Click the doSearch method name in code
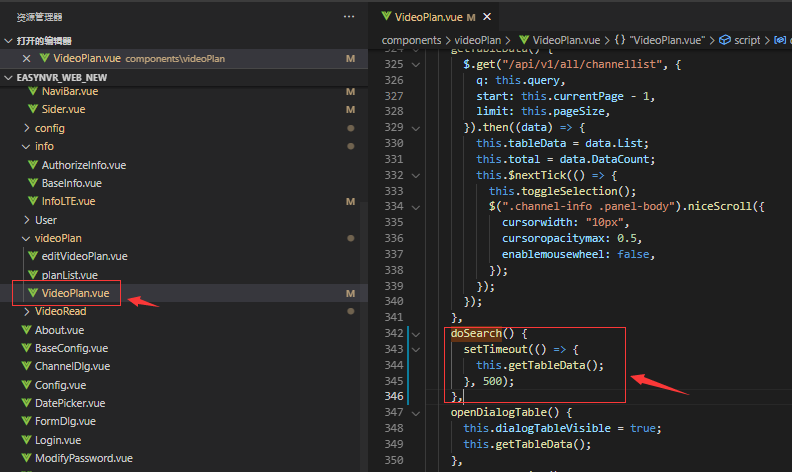Viewport: 792px width, 472px height. [476, 334]
